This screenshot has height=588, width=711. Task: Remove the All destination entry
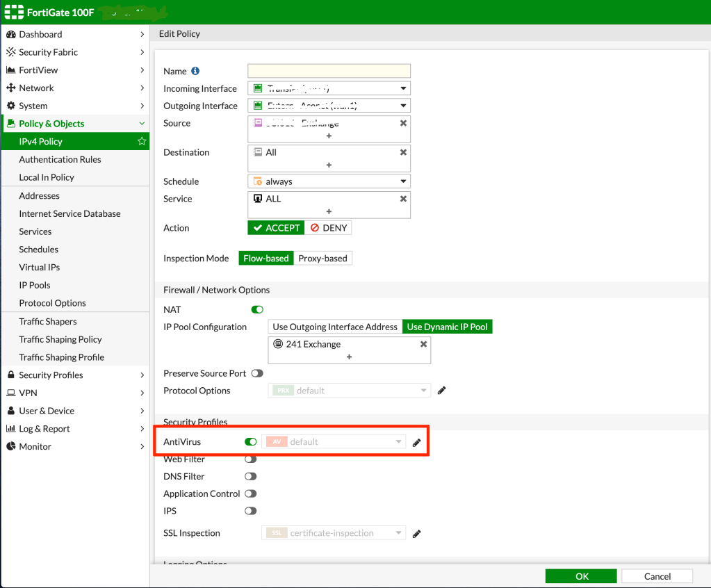click(x=403, y=152)
